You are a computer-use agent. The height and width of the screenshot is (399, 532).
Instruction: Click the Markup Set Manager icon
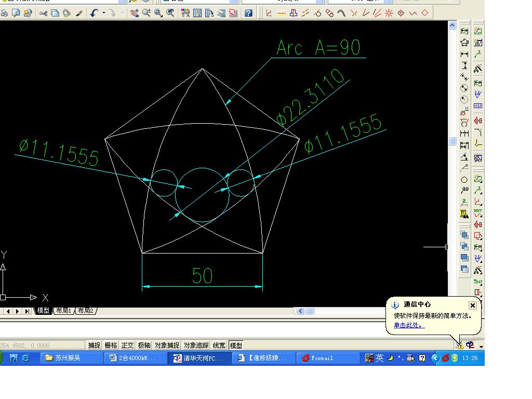(233, 13)
